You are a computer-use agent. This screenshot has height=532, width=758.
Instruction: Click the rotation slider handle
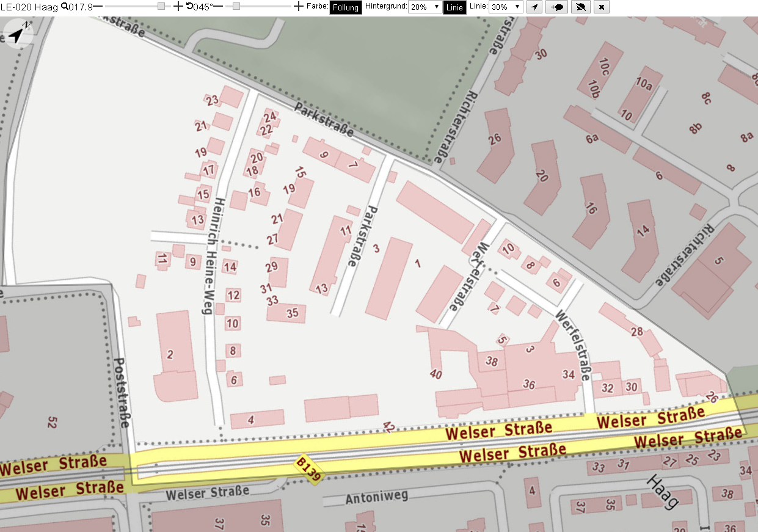(236, 6)
